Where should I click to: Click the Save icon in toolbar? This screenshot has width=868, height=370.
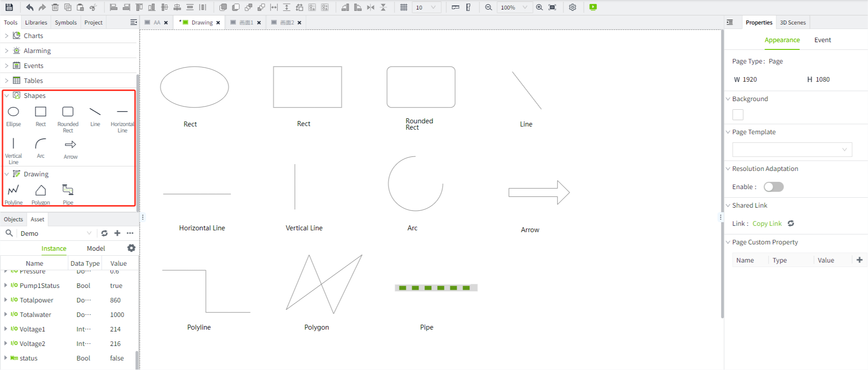point(9,7)
